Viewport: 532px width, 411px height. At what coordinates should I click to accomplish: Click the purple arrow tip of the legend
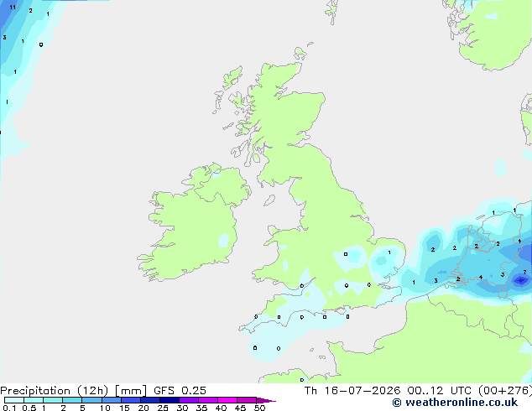pyautogui.click(x=266, y=400)
